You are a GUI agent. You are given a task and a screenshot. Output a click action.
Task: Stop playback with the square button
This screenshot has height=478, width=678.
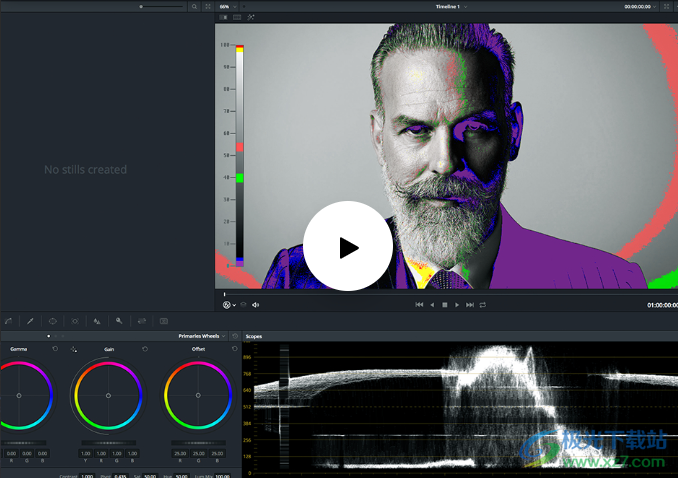[445, 305]
